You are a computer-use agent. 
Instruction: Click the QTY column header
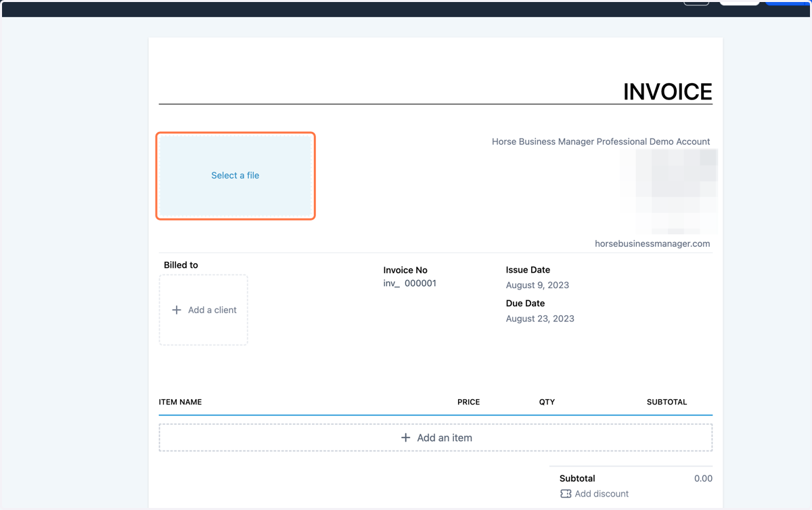tap(547, 402)
